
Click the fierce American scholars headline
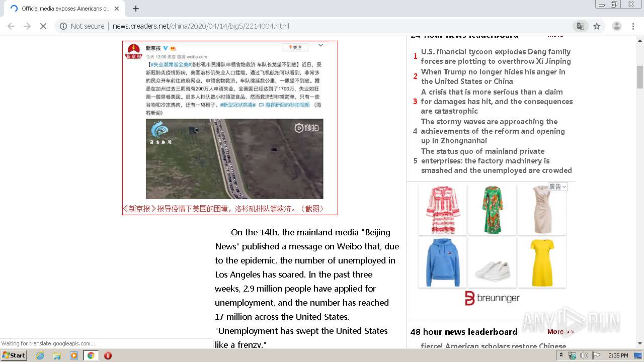pos(493,346)
